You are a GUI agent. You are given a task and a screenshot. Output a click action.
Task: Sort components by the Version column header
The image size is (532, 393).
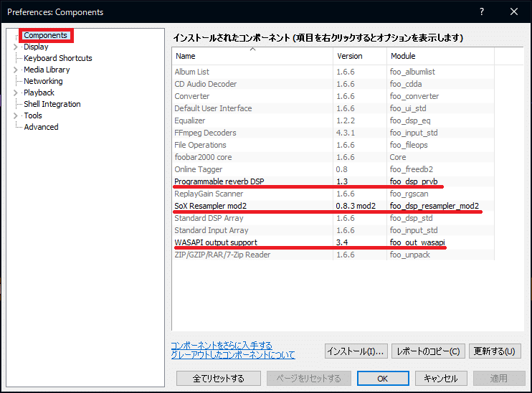[360, 56]
